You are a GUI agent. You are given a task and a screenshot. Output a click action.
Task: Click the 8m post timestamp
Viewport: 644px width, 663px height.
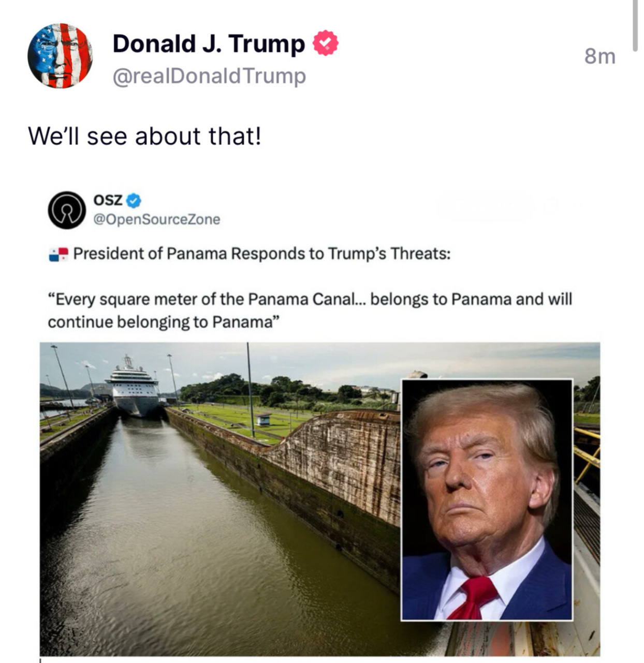point(600,56)
